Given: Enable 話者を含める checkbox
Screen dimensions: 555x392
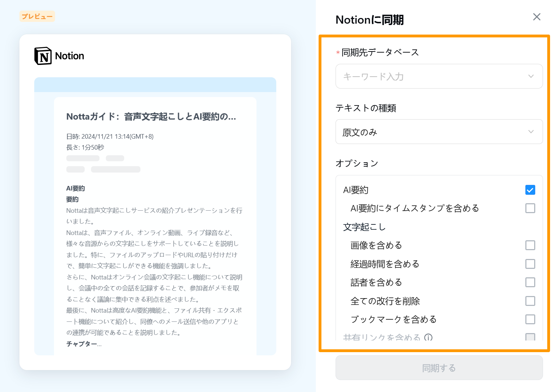Looking at the screenshot, I should point(530,282).
